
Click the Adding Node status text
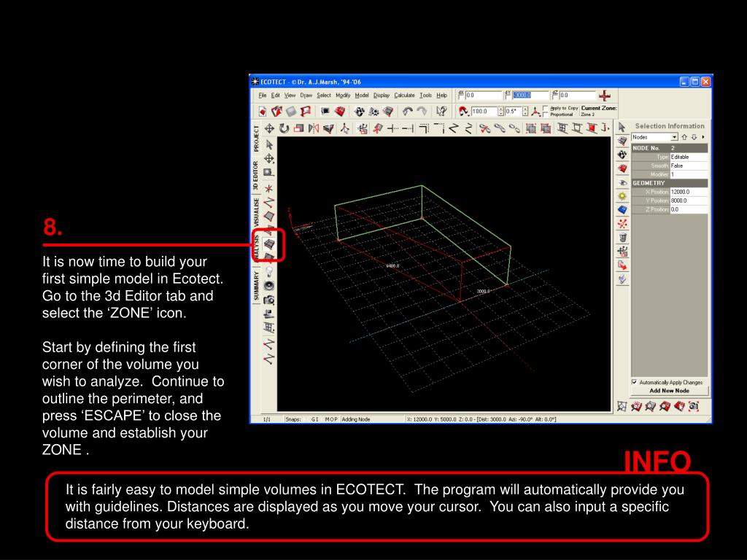point(356,419)
